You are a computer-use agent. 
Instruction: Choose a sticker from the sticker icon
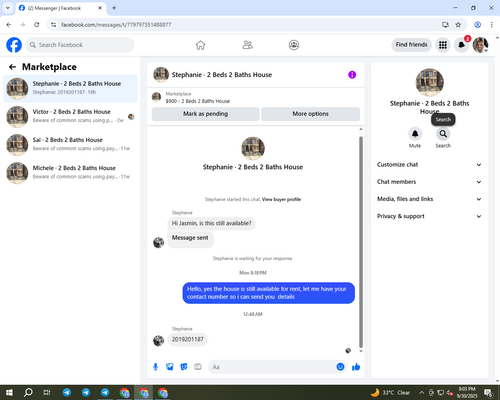pos(184,367)
